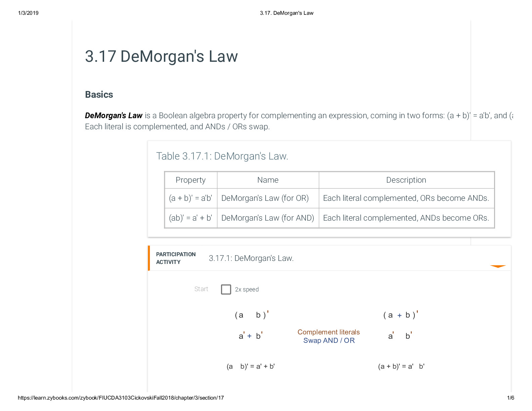Viewport: 532px width, 411px height.
Task: Select the Description column header
Action: pyautogui.click(x=406, y=180)
